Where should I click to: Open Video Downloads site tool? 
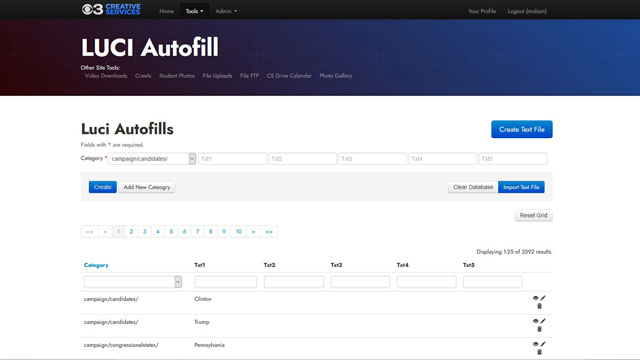pos(106,76)
